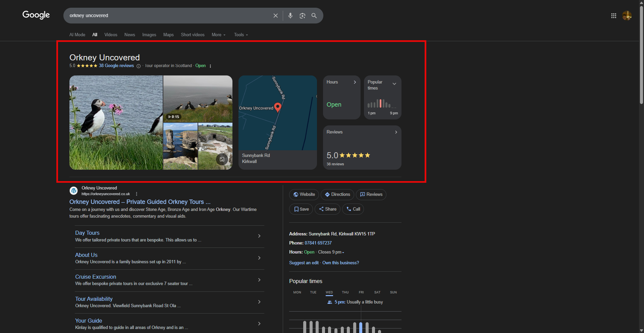Viewport: 644px width, 333px height.
Task: Select SAT in Popular times
Action: [377, 292]
